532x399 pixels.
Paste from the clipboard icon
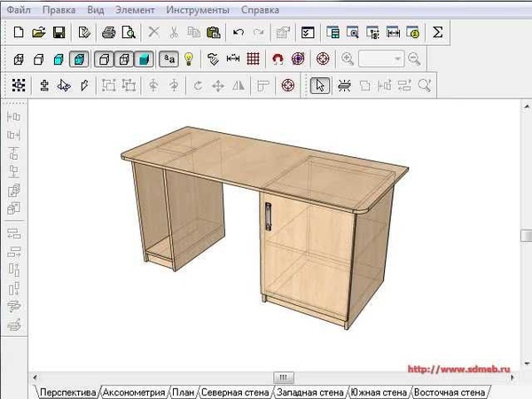pyautogui.click(x=214, y=33)
